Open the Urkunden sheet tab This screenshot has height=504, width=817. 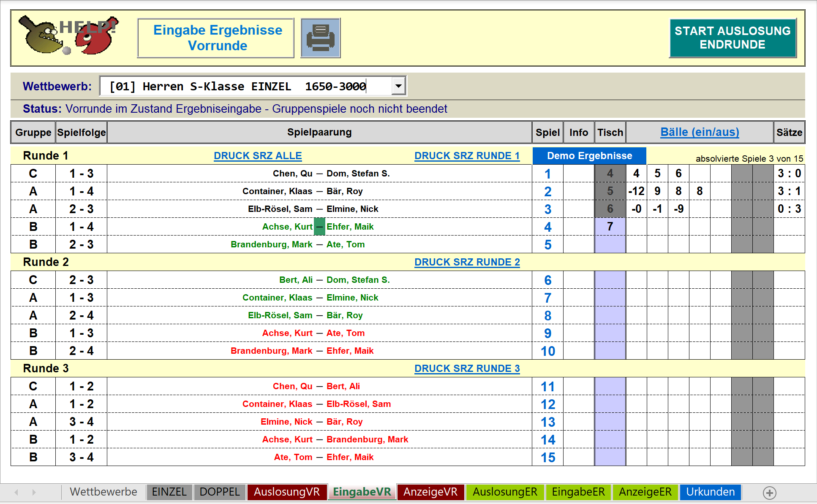[710, 492]
